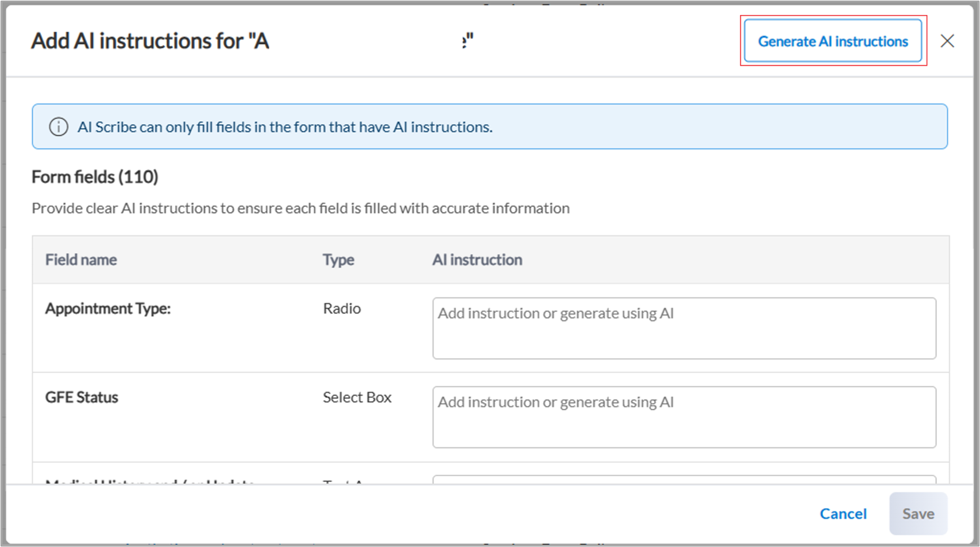Viewport: 980px width, 547px height.
Task: Click the 'GFE Status' field name
Action: point(82,397)
